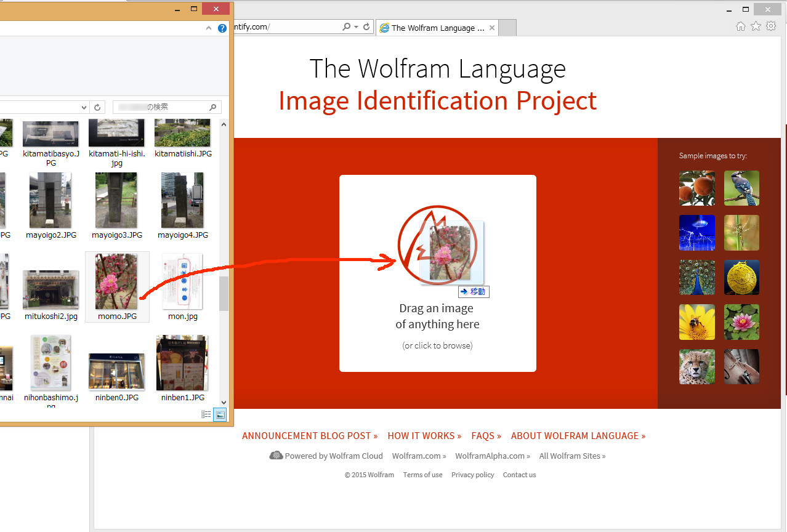Open the All Wolfram Sites link
Viewport: 787px width, 532px height.
point(572,456)
